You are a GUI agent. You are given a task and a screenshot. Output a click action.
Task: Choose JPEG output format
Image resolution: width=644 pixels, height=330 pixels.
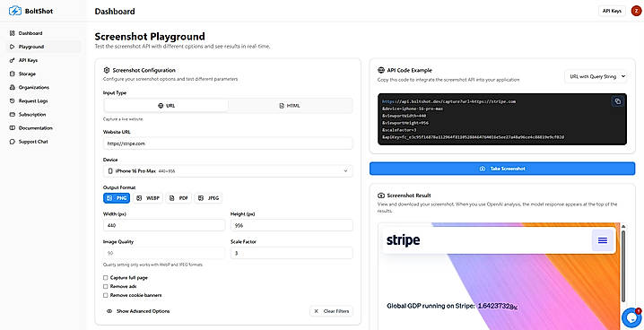209,198
